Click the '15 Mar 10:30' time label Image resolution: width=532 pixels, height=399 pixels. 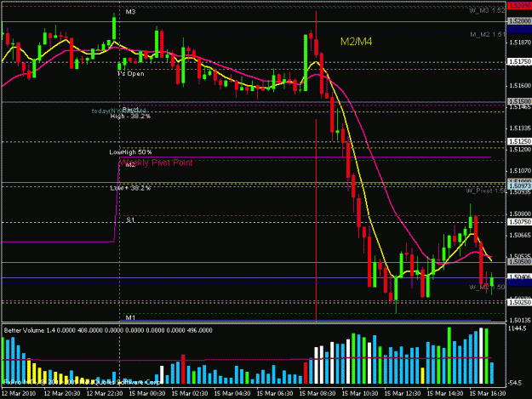pyautogui.click(x=360, y=393)
